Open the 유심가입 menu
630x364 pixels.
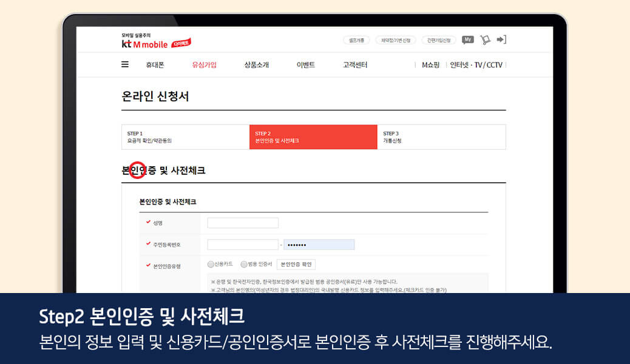tap(204, 65)
